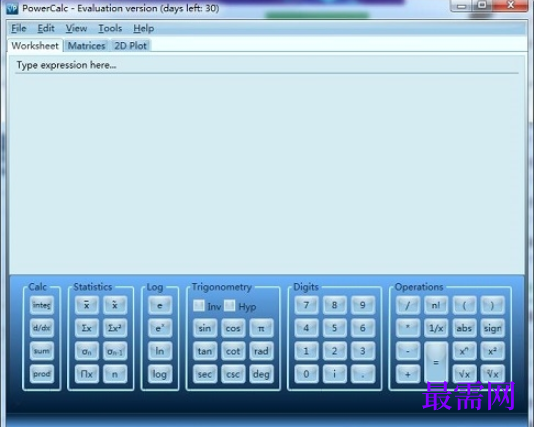
Task: Click the Πx product statistics button
Action: click(87, 374)
